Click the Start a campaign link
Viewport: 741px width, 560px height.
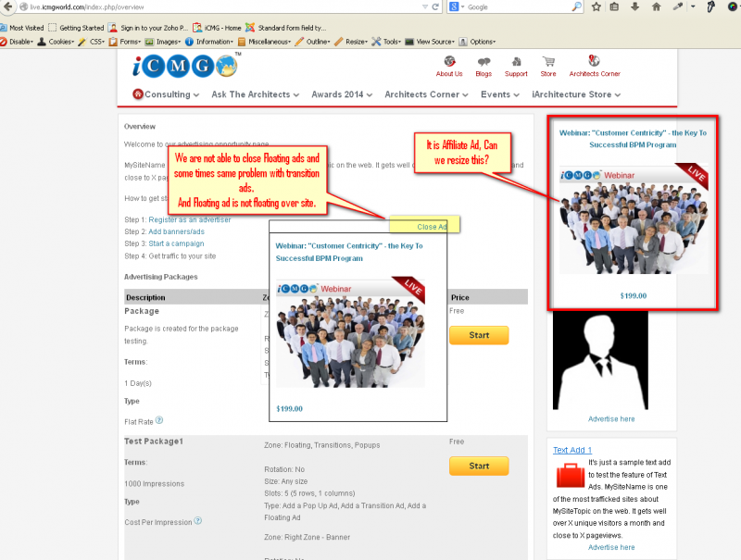(176, 243)
